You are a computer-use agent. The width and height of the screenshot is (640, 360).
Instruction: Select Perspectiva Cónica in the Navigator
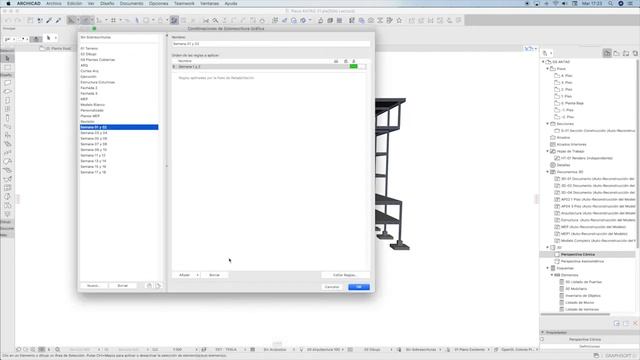click(x=578, y=254)
